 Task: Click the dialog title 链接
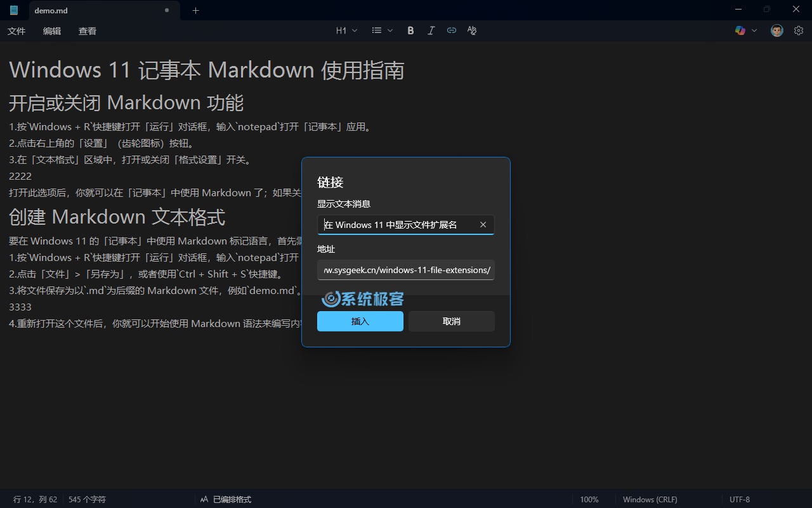[331, 182]
